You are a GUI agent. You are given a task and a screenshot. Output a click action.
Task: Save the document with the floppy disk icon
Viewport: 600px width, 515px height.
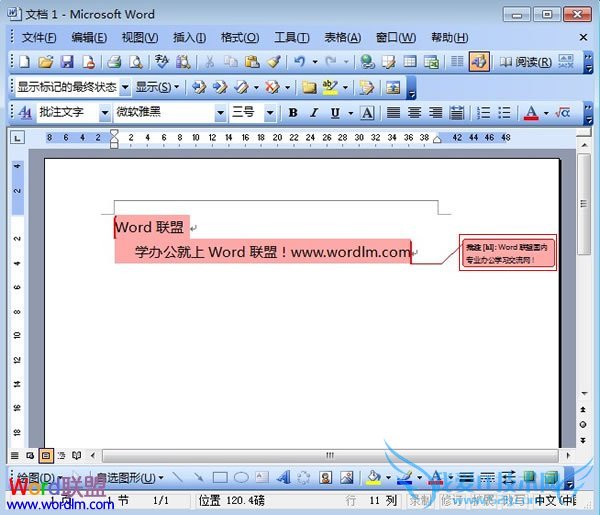click(67, 61)
